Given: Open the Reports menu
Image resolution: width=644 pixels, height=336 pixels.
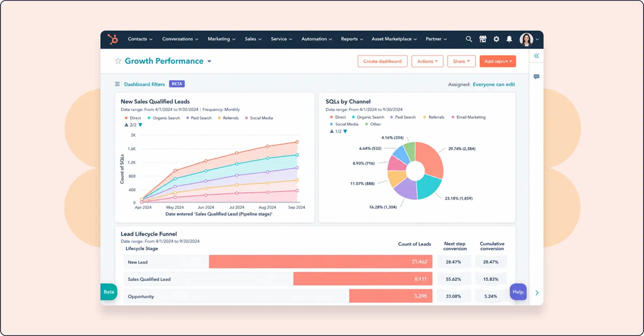Looking at the screenshot, I should 352,39.
